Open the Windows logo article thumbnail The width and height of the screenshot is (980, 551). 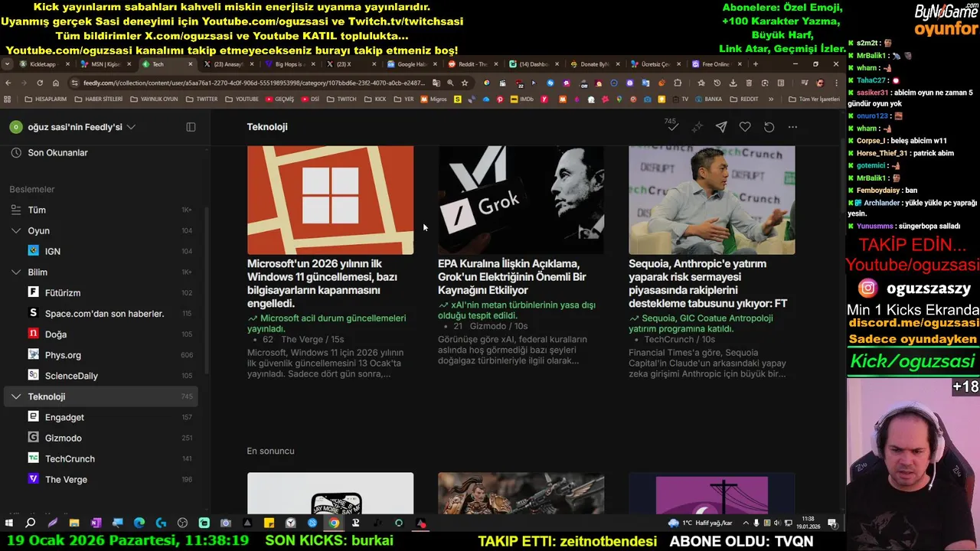coord(330,200)
